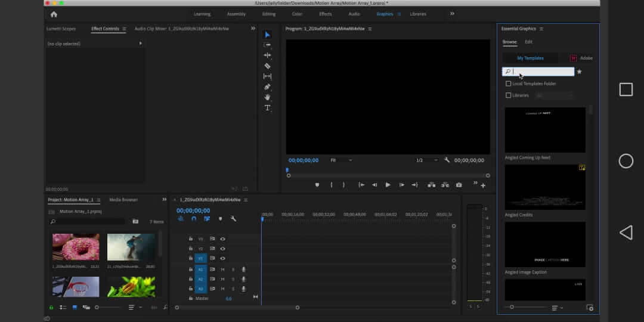This screenshot has width=644, height=322.
Task: Play the Program monitor
Action: [x=388, y=185]
